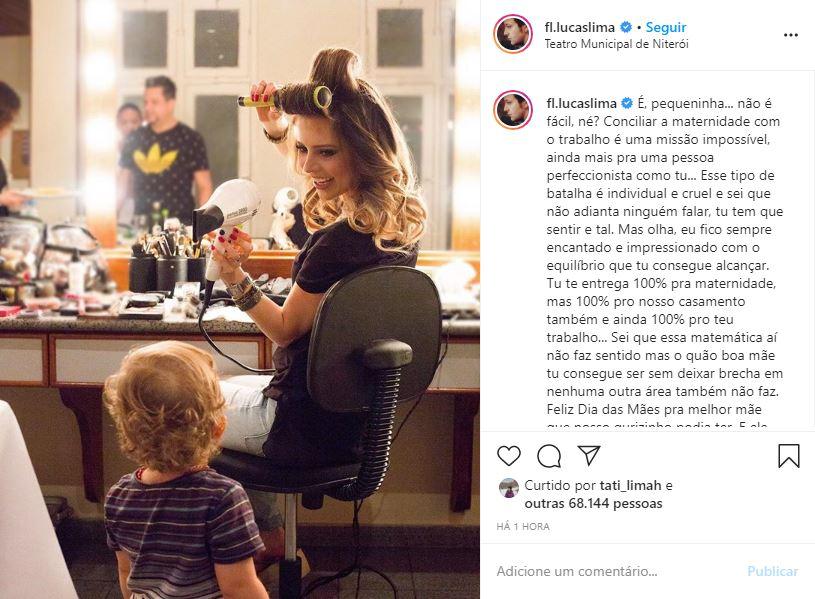Click the verified badge in the caption
The width and height of the screenshot is (815, 599).
[x=627, y=103]
